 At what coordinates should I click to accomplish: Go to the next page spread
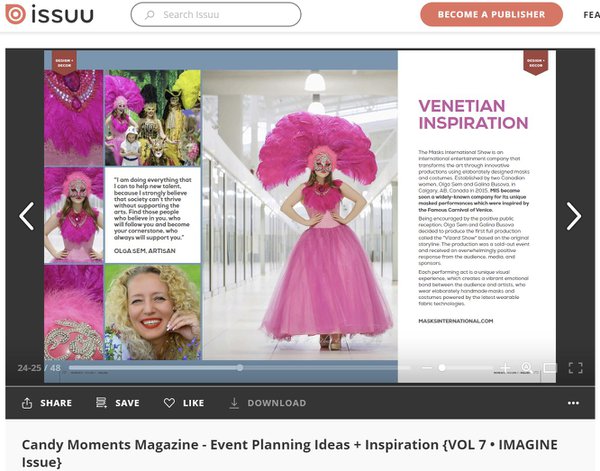point(574,216)
